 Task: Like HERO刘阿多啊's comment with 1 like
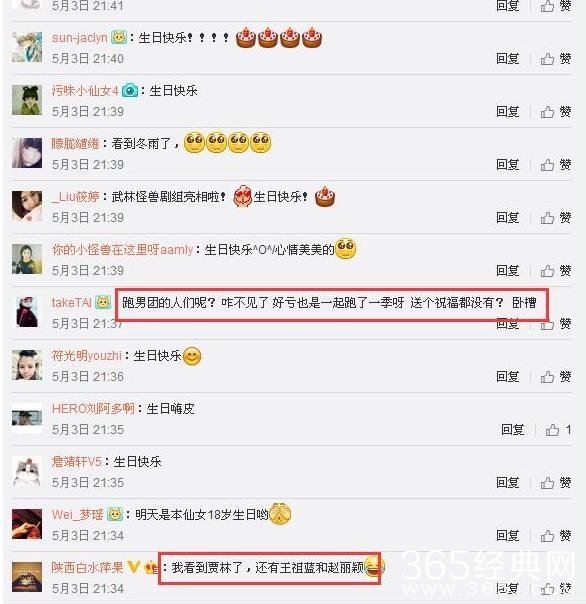(557, 430)
